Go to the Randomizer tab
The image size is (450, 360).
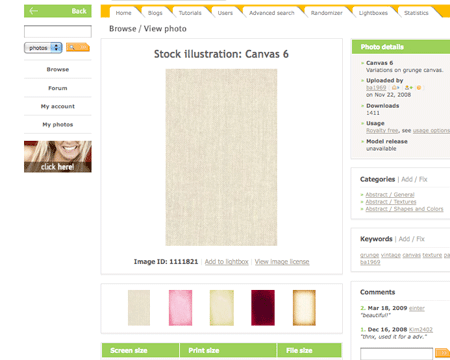(326, 13)
